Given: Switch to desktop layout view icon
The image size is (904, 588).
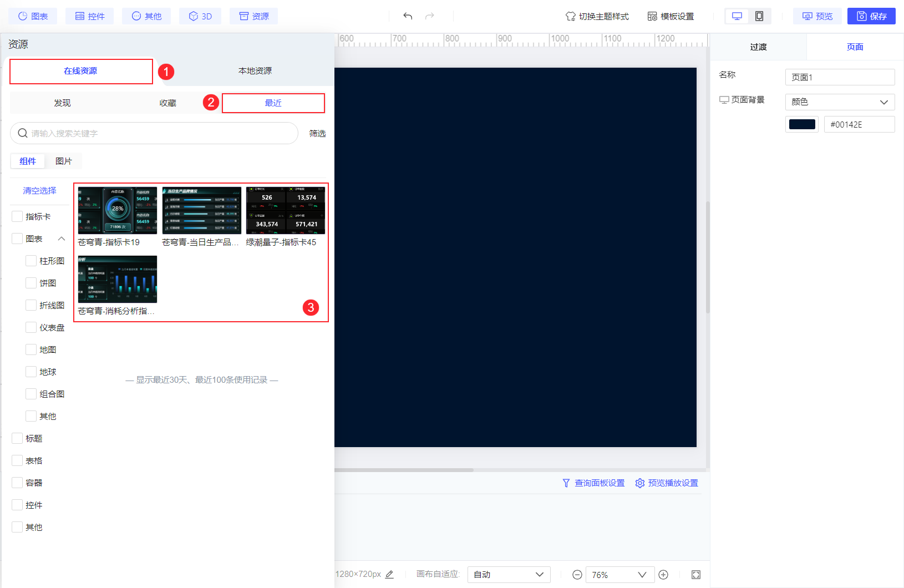Looking at the screenshot, I should coord(737,16).
